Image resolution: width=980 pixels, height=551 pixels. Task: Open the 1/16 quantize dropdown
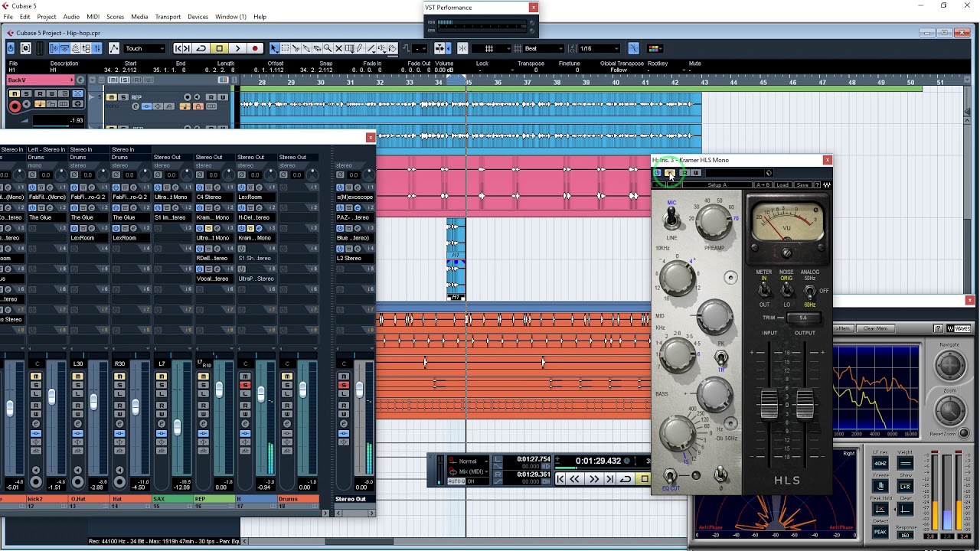(x=599, y=48)
